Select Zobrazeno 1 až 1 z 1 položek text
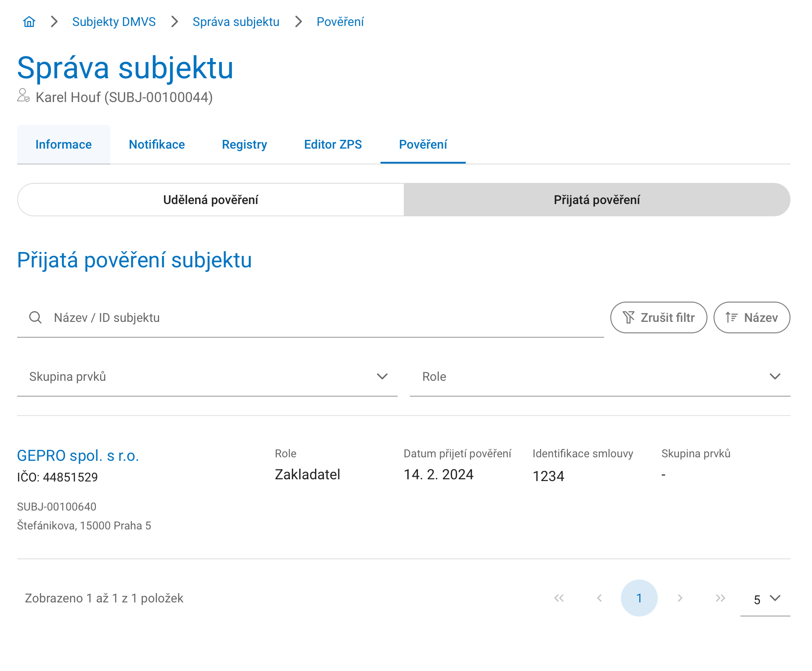 104,598
